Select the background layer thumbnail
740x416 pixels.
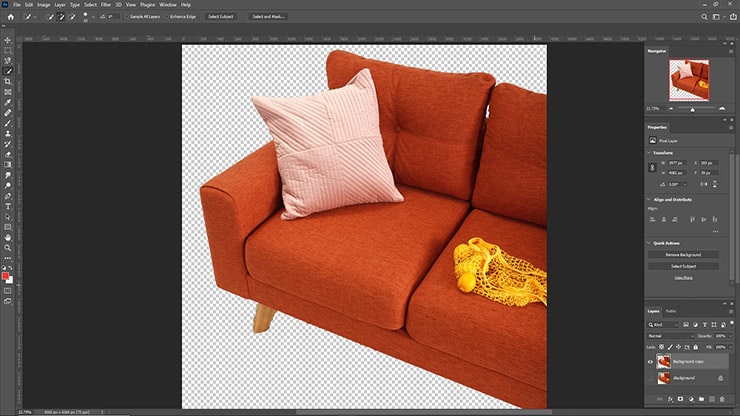pos(662,378)
